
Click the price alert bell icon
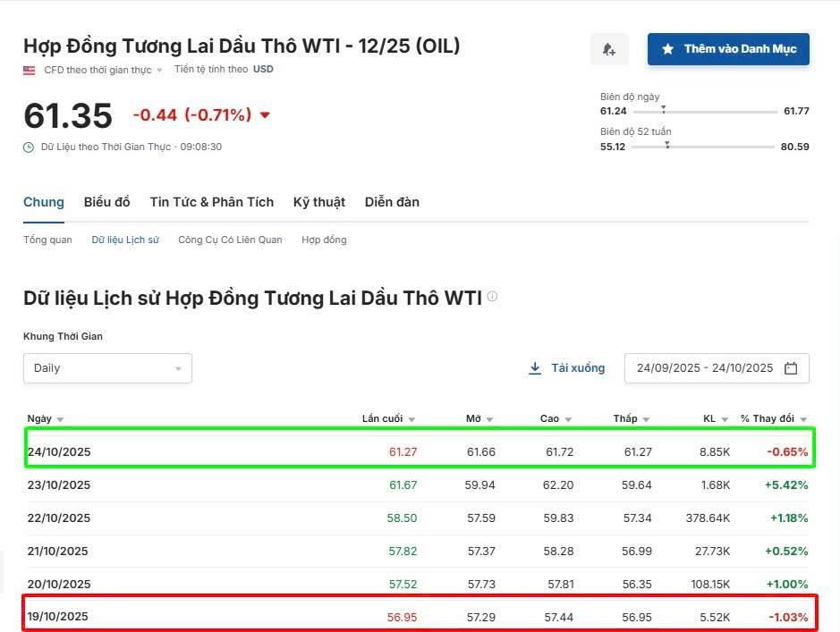[x=609, y=49]
